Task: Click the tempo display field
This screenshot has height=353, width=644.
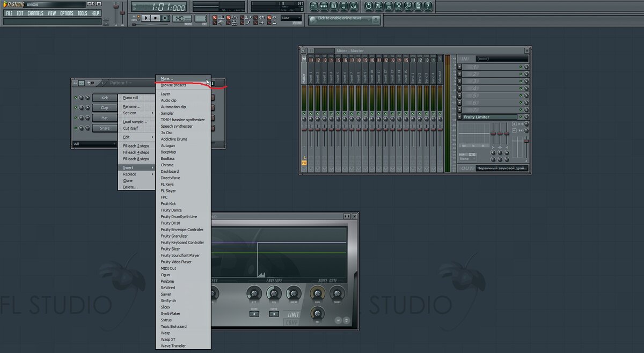Action: coord(182,18)
